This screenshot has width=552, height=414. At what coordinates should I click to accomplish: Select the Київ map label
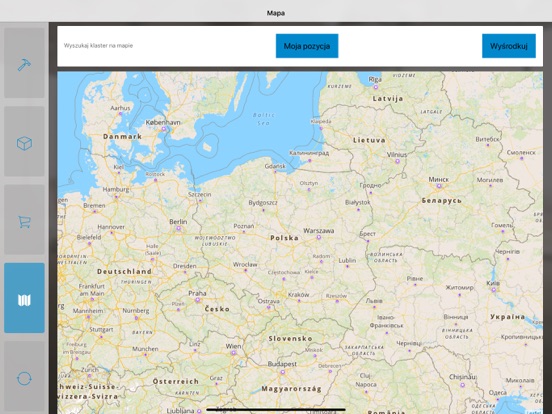coord(493,283)
